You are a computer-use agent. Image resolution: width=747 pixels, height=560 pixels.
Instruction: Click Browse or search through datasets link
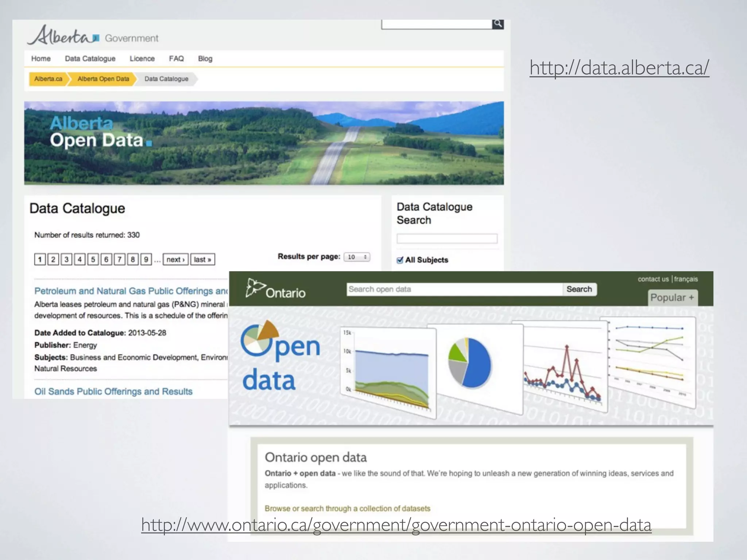click(x=347, y=508)
